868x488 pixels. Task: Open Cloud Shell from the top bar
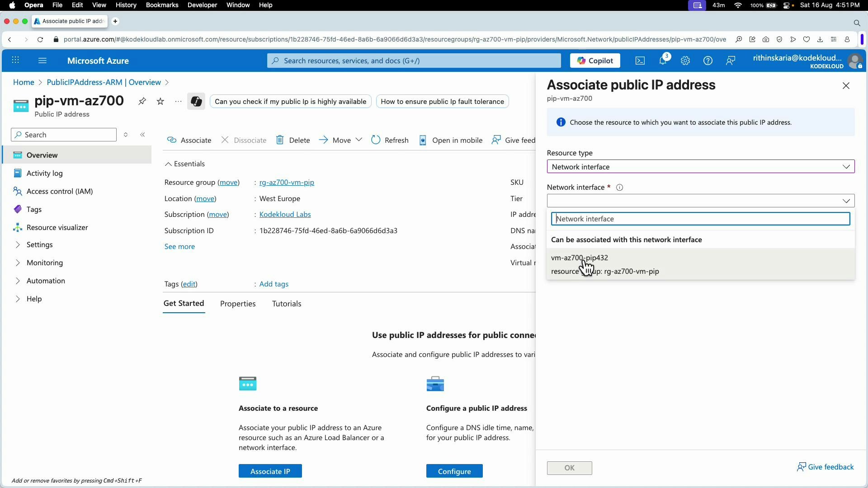coord(640,61)
